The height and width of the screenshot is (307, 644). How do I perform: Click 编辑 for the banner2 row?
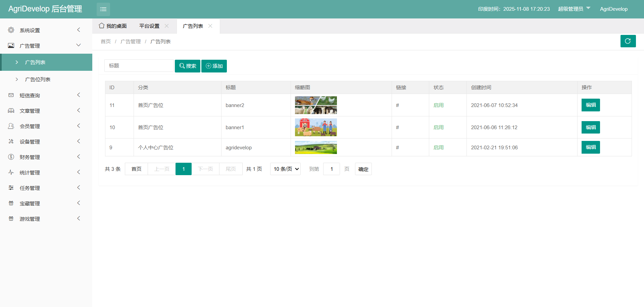(x=590, y=105)
